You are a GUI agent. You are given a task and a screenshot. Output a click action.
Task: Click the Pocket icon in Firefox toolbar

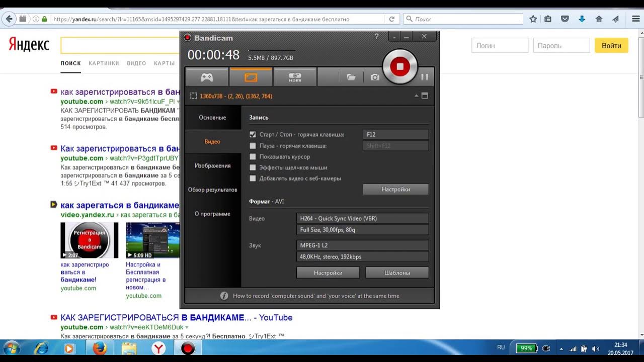point(565,19)
